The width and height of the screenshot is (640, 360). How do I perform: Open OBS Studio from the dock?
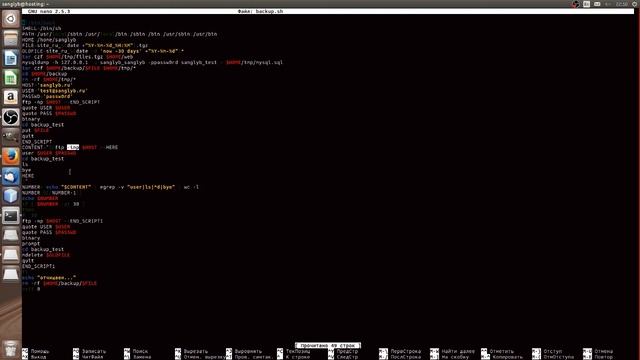tap(11, 117)
